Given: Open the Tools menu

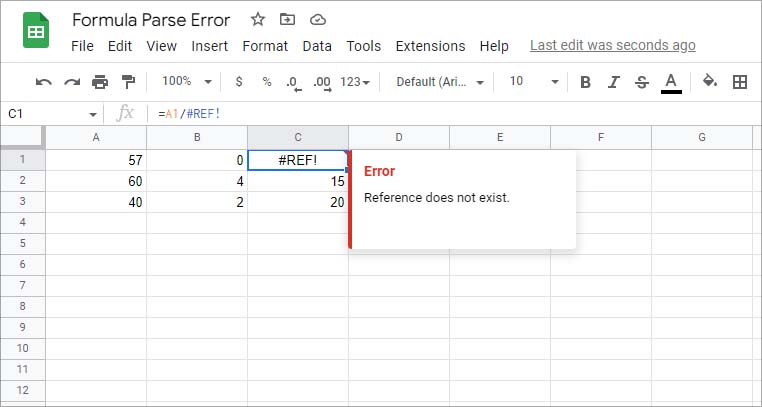Looking at the screenshot, I should point(364,46).
